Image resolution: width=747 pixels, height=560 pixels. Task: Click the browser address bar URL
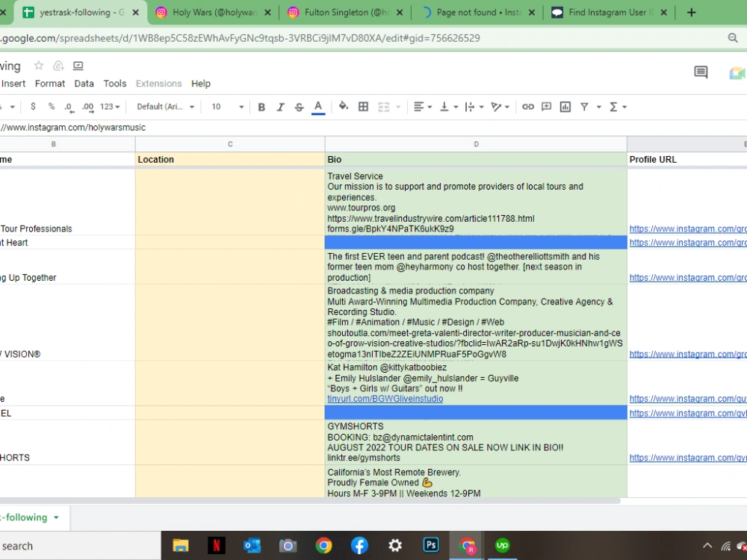coord(241,38)
